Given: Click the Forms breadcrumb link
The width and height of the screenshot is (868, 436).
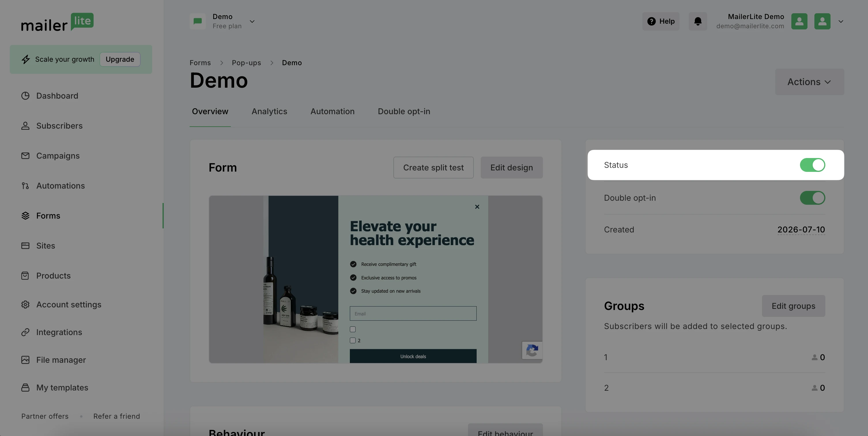Looking at the screenshot, I should (x=200, y=63).
